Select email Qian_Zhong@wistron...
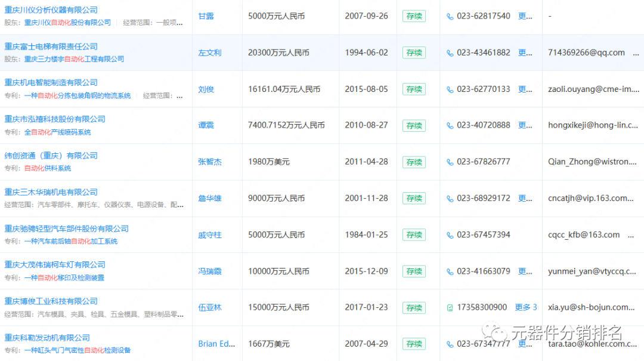644x361 pixels. [x=592, y=162]
